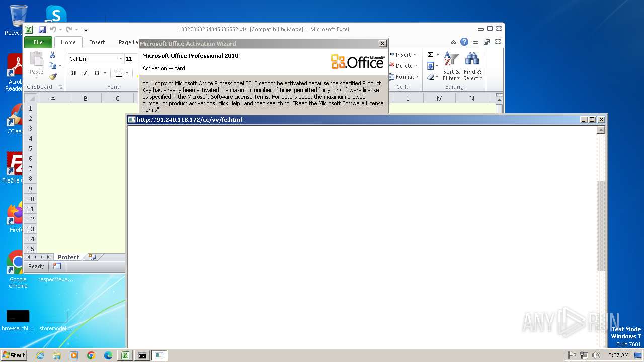Screen dimensions: 644x362
Task: Open Customize Quick Access Toolbar dropdown
Action: [86, 30]
